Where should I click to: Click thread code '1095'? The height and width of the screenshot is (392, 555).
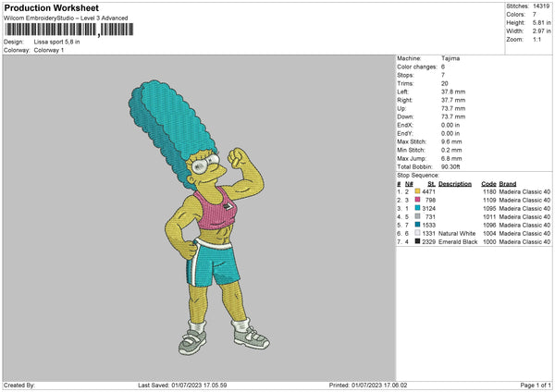coord(489,208)
